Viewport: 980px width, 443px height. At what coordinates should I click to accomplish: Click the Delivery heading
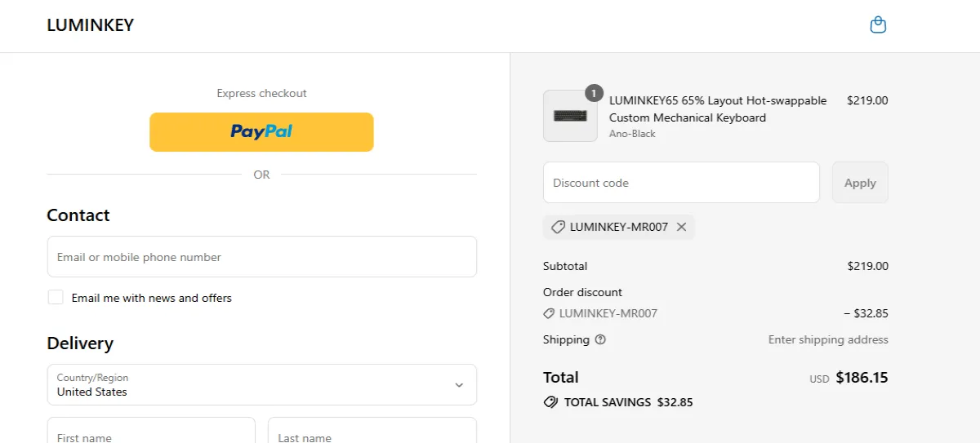click(x=80, y=343)
